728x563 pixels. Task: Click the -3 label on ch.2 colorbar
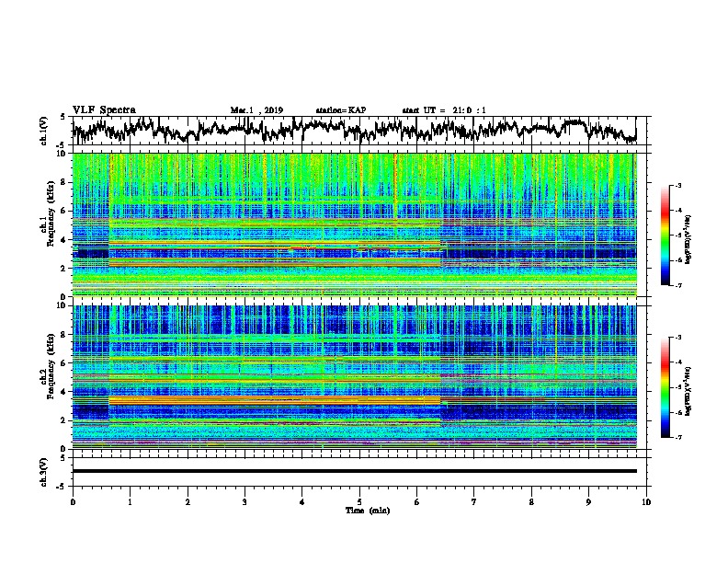[677, 338]
